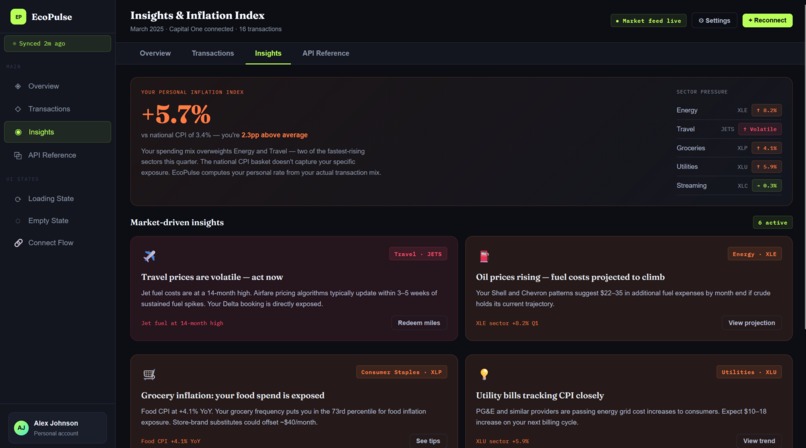Click the Transactions sidebar diamond icon
This screenshot has height=448, width=806.
[x=18, y=109]
